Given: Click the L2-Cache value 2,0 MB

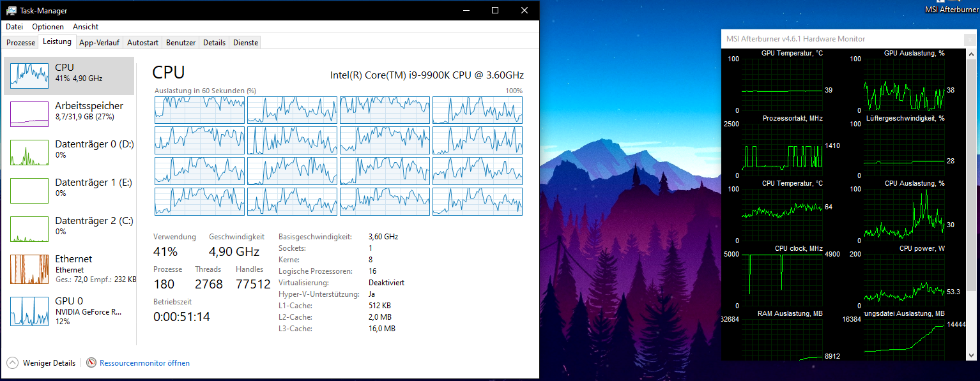Looking at the screenshot, I should [380, 317].
